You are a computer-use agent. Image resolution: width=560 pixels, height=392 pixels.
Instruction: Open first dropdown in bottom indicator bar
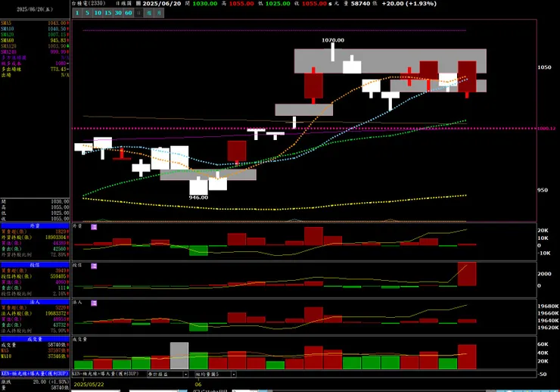(x=168, y=374)
